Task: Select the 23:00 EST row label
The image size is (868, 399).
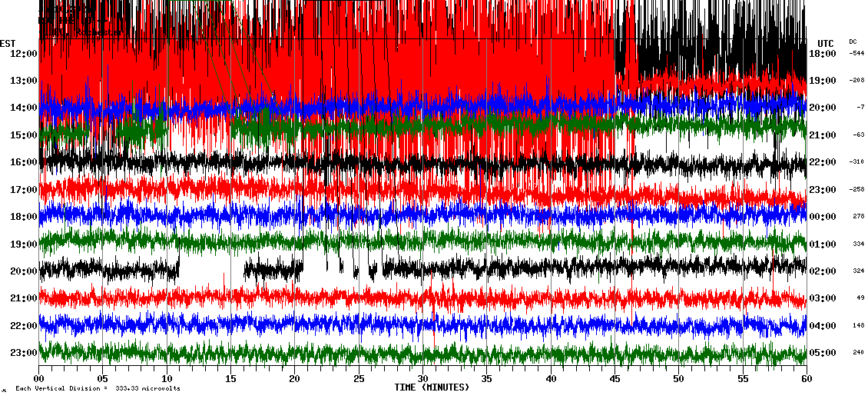Action: [x=25, y=353]
